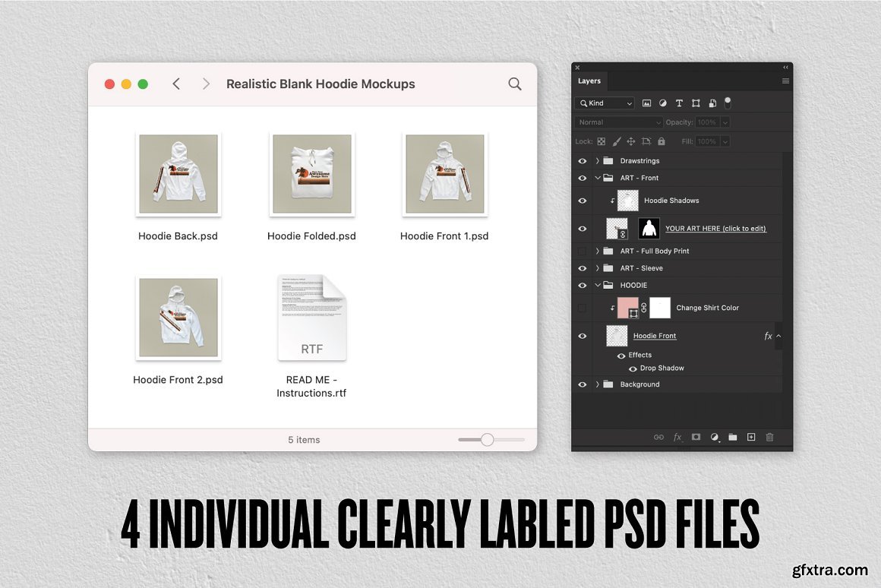Click YOUR ART HERE layer name
Image resolution: width=881 pixels, height=588 pixels.
[715, 229]
